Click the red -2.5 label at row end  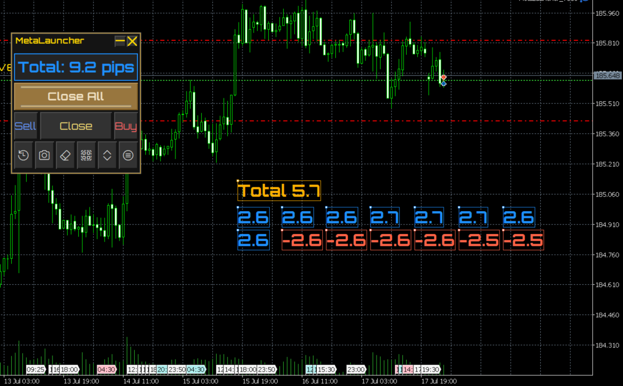click(x=523, y=240)
